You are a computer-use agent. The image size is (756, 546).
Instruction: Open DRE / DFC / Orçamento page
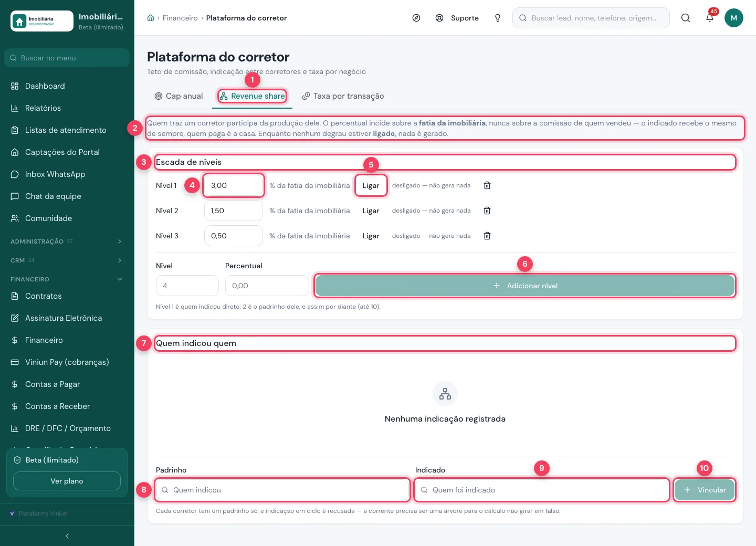67,428
